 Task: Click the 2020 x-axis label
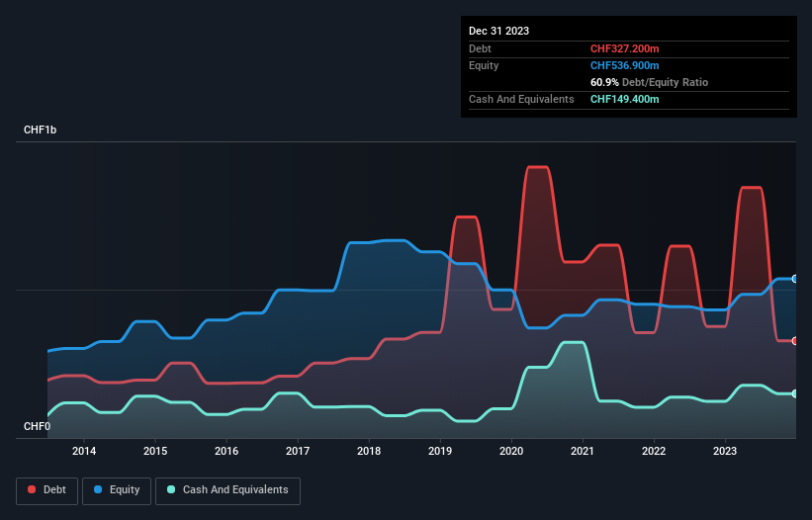tap(511, 451)
